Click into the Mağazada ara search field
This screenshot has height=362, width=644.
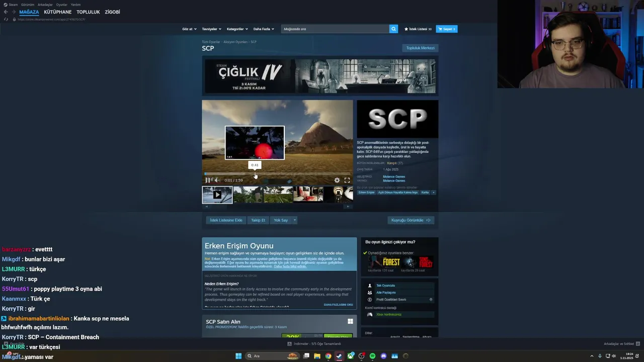coord(335,29)
